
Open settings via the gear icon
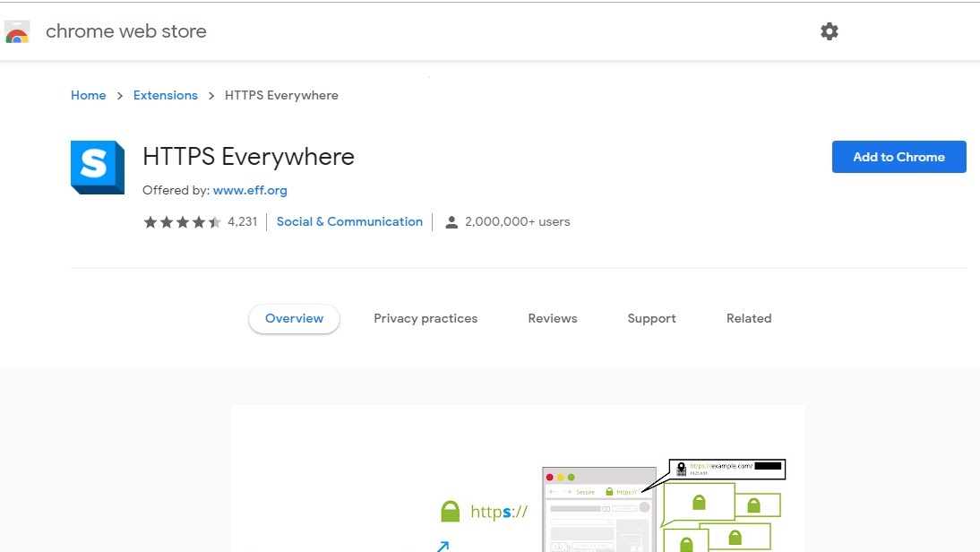click(x=829, y=31)
